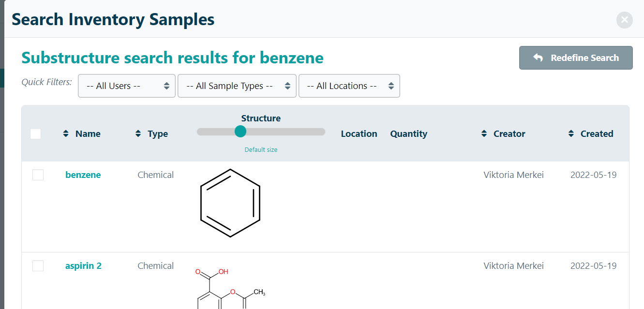This screenshot has width=644, height=309.
Task: Click the Default size label under slider
Action: 261,150
